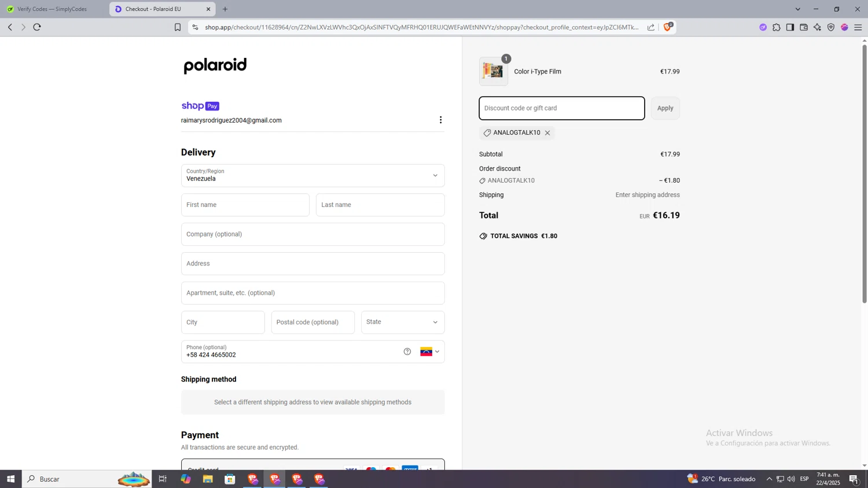The width and height of the screenshot is (868, 488).
Task: Click the taskbar Buscar search box
Action: pyautogui.click(x=87, y=479)
